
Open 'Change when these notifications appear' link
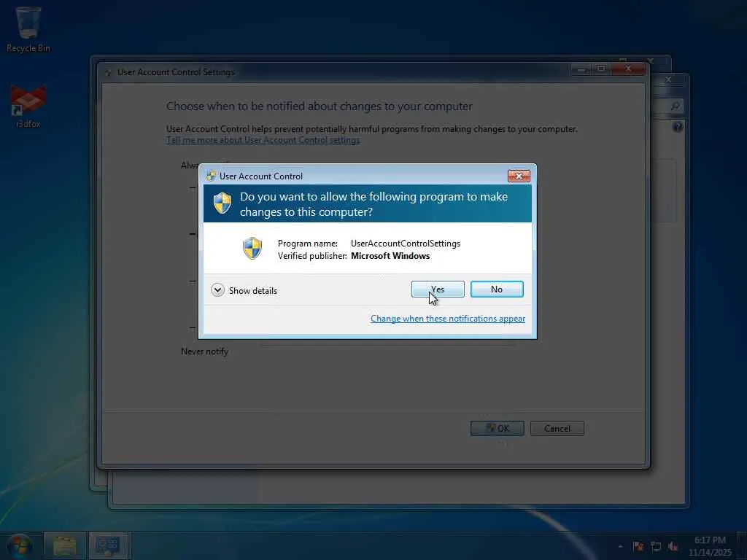point(448,319)
